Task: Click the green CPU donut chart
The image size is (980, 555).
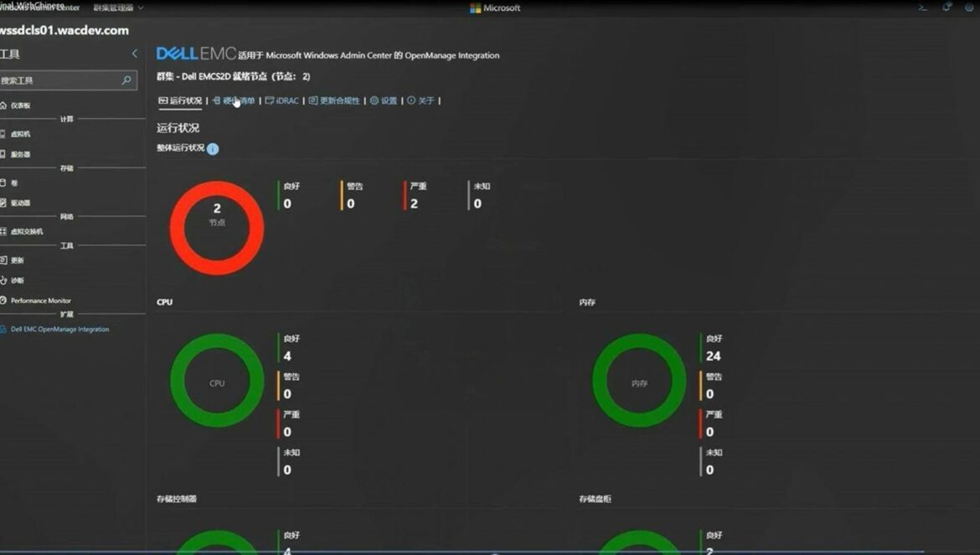Action: tap(217, 380)
